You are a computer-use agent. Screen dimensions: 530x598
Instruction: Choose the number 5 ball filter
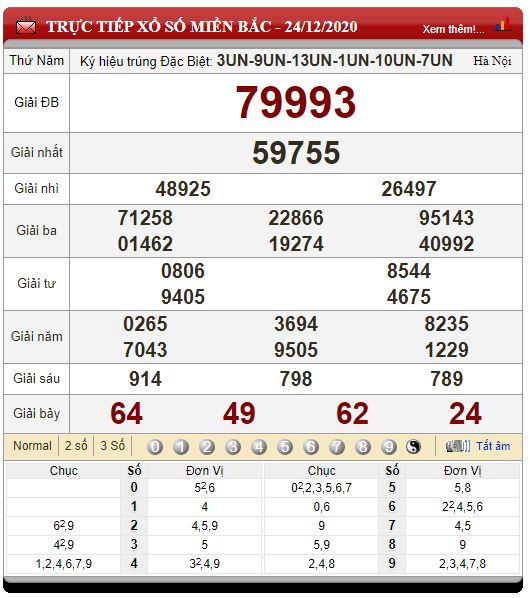[x=285, y=447]
